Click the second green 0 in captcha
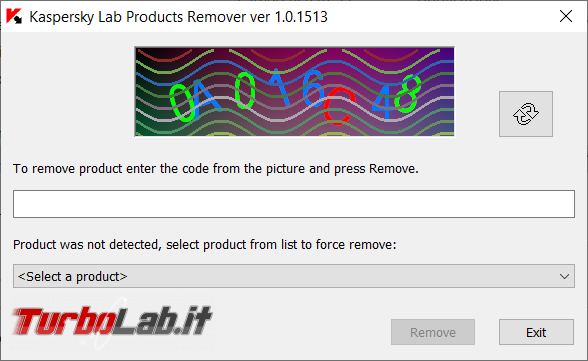This screenshot has width=588, height=361. click(x=245, y=90)
